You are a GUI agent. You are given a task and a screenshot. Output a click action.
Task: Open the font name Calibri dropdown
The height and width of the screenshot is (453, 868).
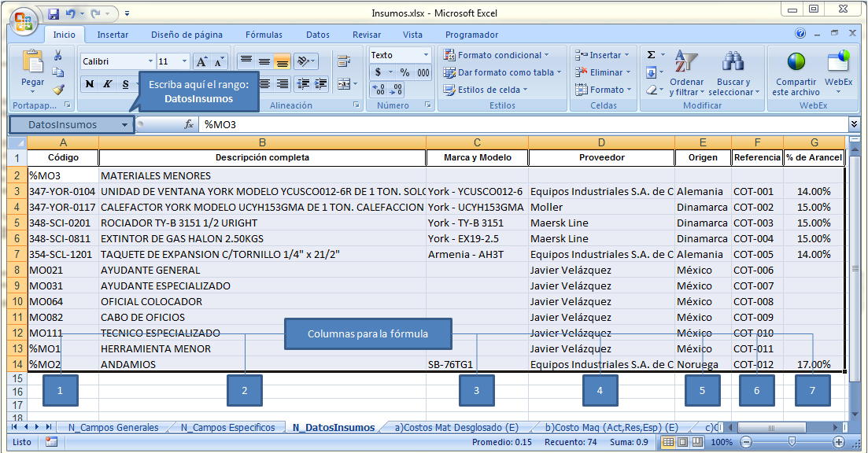150,61
